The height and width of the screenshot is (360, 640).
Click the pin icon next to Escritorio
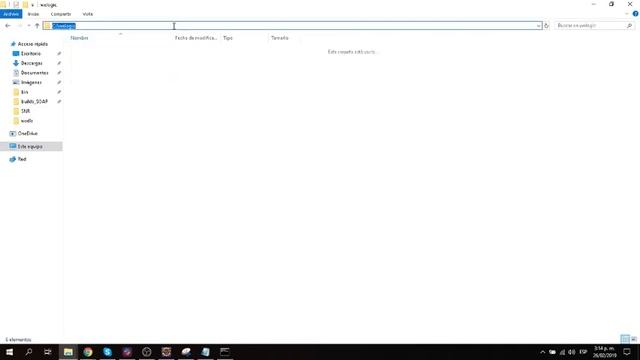(x=59, y=54)
